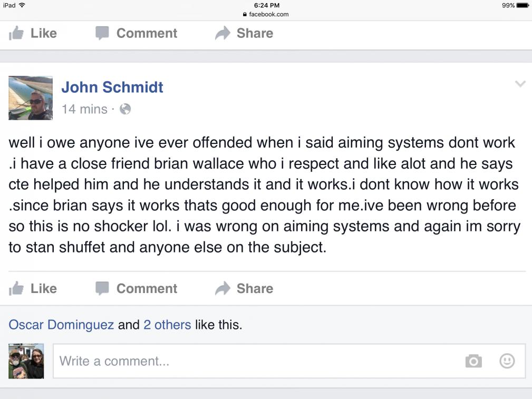The width and height of the screenshot is (532, 399).
Task: Open John Schmidt's profile picture
Action: pos(31,98)
